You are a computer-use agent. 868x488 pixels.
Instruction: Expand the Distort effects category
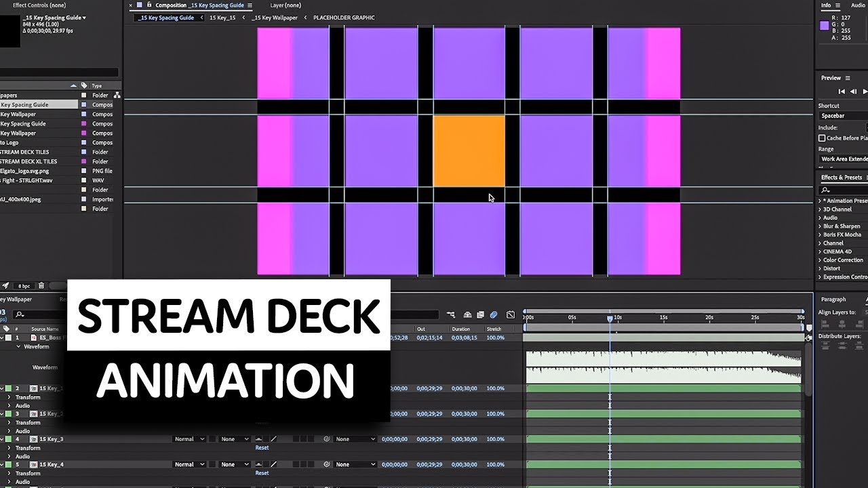(821, 268)
